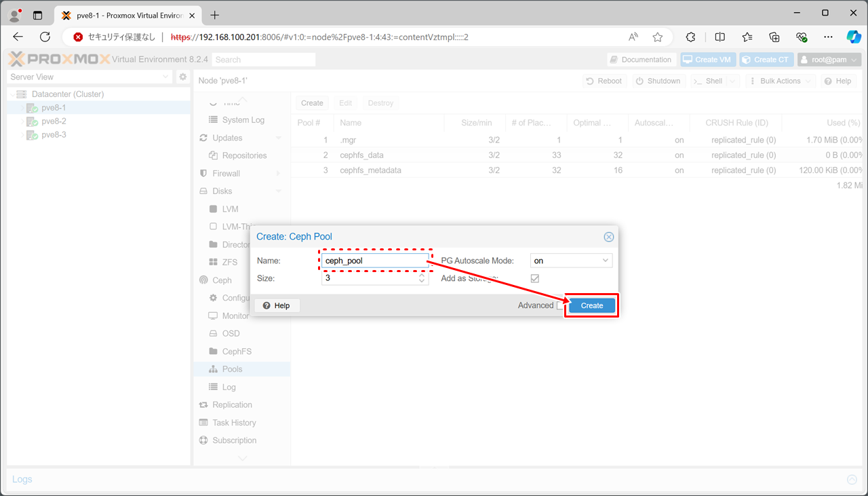Image resolution: width=868 pixels, height=496 pixels.
Task: Open browser extensions puzzle icon
Action: tap(691, 37)
